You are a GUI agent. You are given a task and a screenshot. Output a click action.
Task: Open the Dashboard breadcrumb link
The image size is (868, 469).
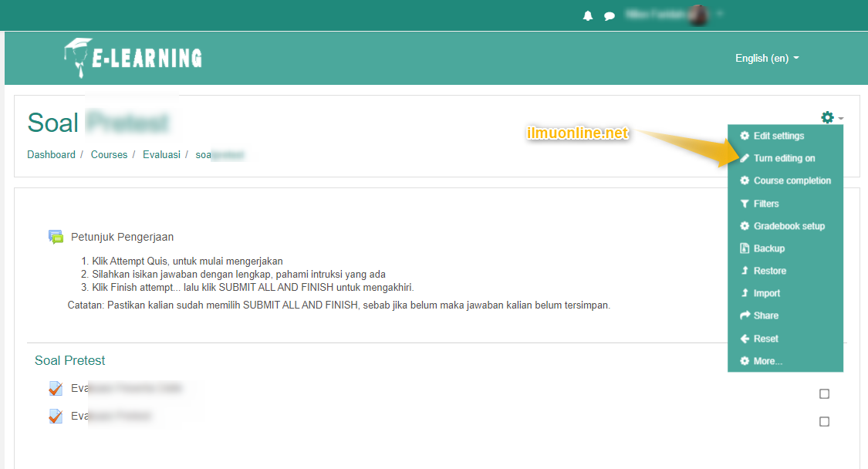click(51, 154)
